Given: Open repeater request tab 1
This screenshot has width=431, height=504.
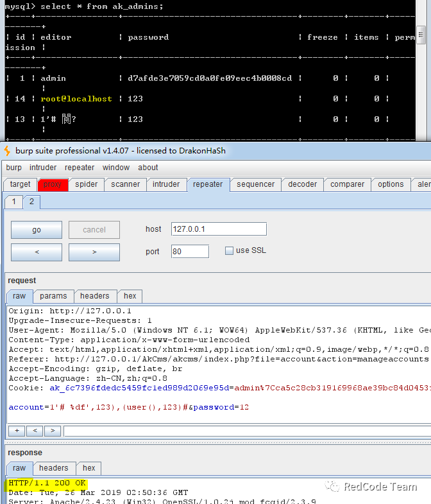Looking at the screenshot, I should click(14, 202).
